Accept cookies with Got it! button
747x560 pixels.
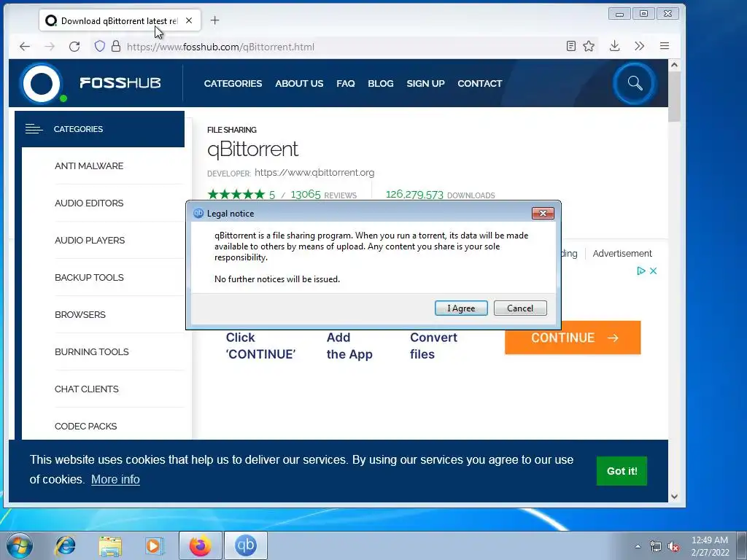pos(622,471)
